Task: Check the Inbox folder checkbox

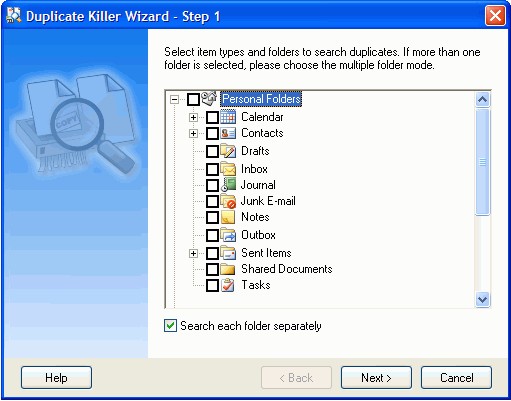Action: pos(212,169)
